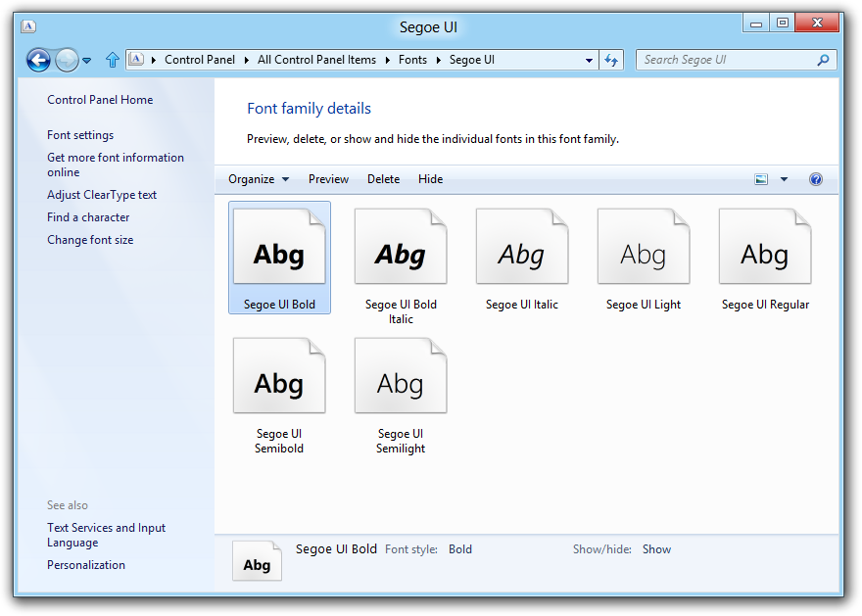Expand address bar history dropdown
The height and width of the screenshot is (616, 862).
coord(589,60)
